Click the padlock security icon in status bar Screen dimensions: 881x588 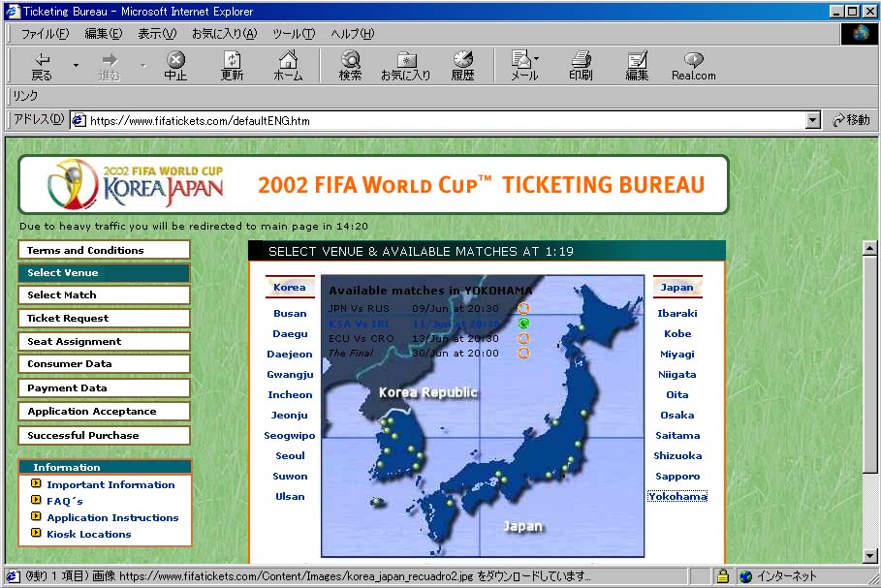click(723, 576)
